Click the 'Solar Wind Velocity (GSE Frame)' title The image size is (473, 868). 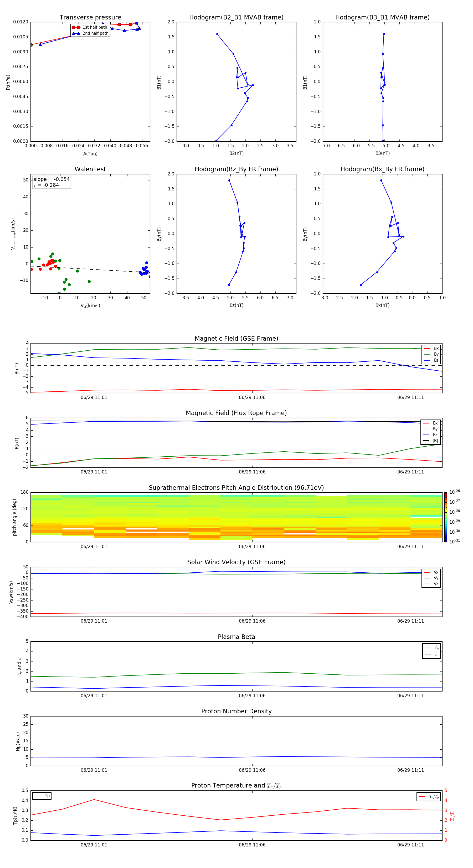tap(236, 562)
